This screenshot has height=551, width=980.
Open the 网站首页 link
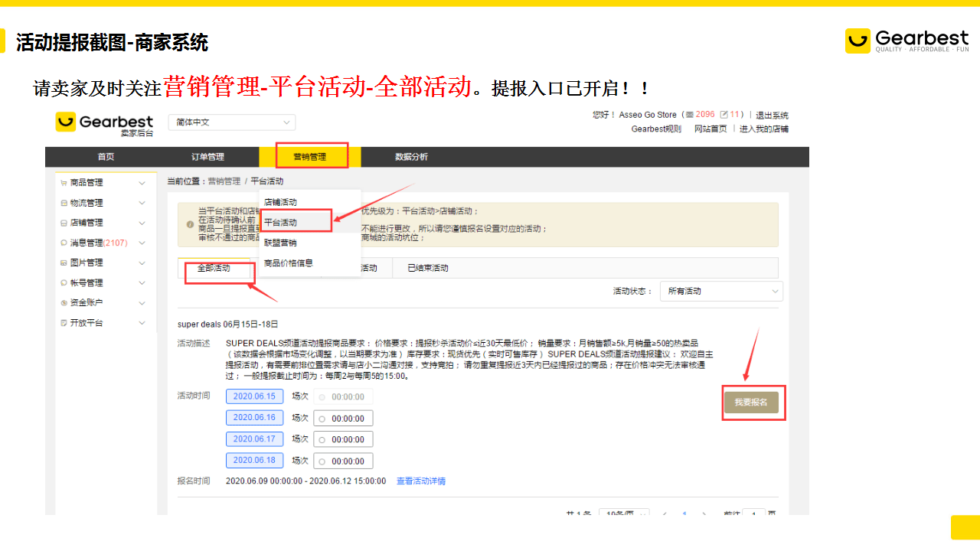[710, 129]
